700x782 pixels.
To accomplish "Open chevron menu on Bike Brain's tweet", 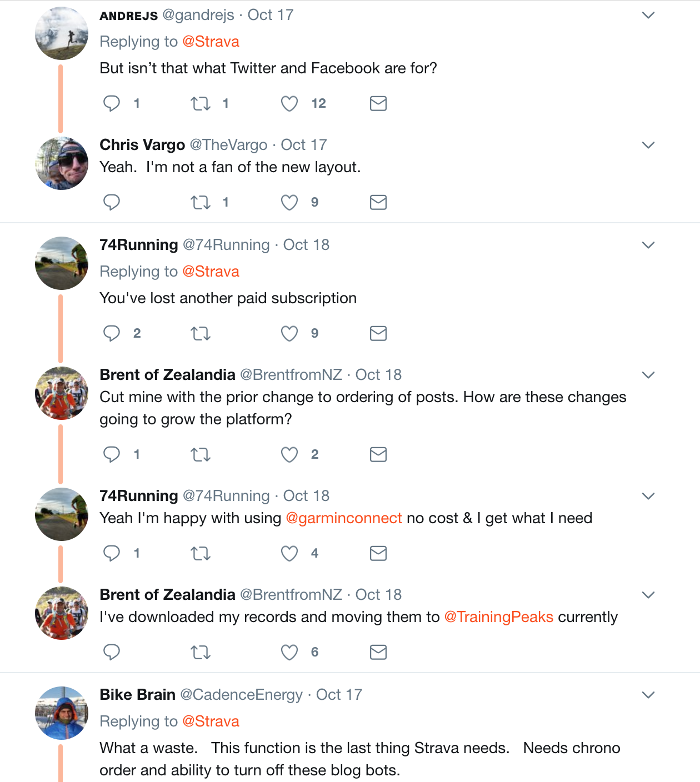I will [x=648, y=695].
